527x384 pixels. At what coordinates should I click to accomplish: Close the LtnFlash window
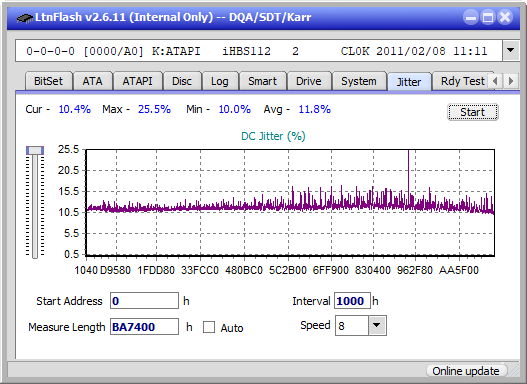click(x=505, y=17)
